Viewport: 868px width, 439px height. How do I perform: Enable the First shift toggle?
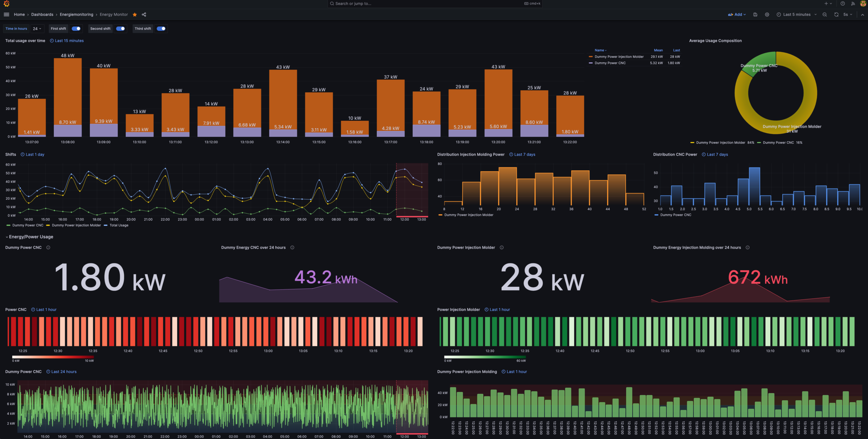pos(76,28)
